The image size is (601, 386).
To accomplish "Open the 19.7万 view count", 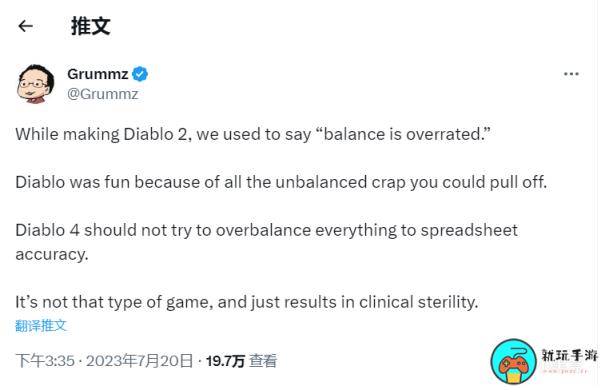I will tap(225, 361).
